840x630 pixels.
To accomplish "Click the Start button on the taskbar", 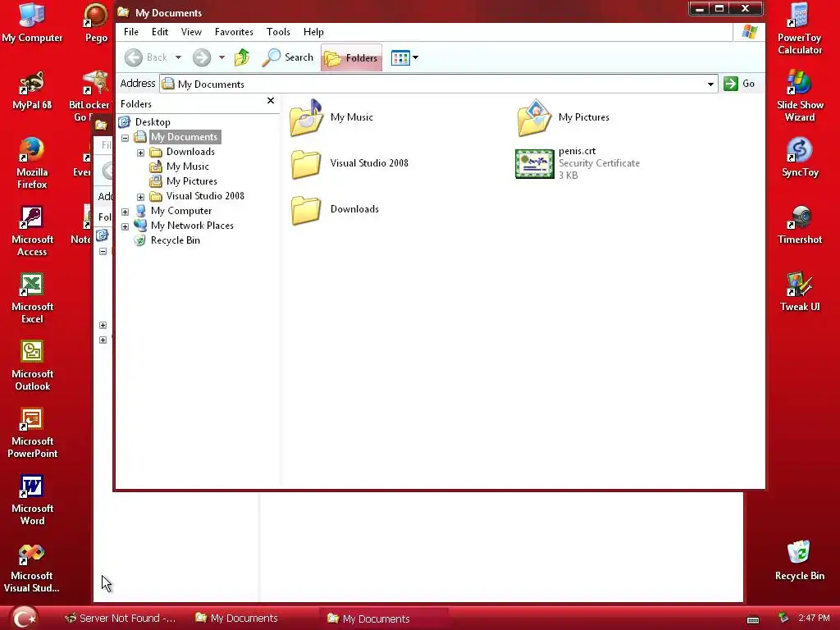I will (x=24, y=618).
